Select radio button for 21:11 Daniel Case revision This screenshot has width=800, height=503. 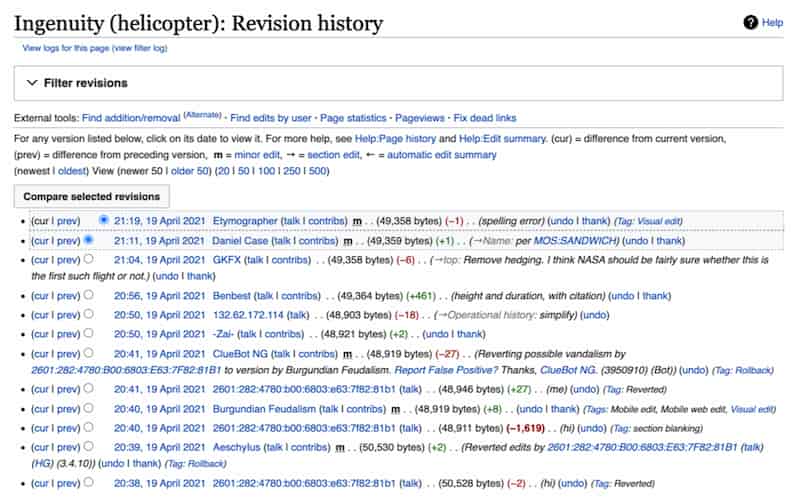point(89,239)
